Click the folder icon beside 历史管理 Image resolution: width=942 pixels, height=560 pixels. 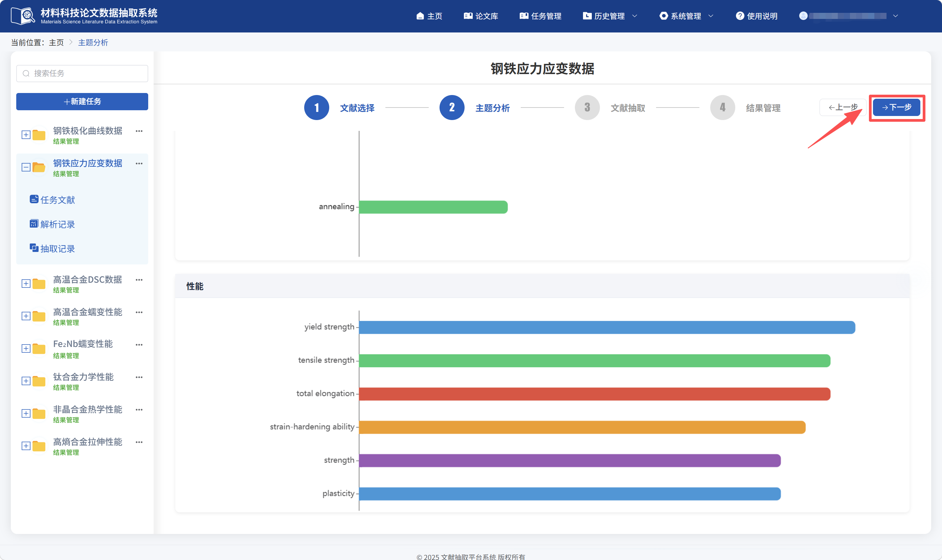587,16
